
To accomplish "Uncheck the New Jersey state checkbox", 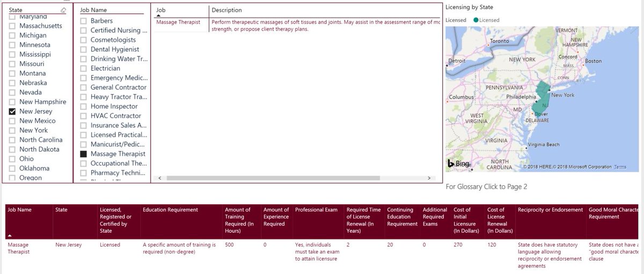I will click(12, 111).
